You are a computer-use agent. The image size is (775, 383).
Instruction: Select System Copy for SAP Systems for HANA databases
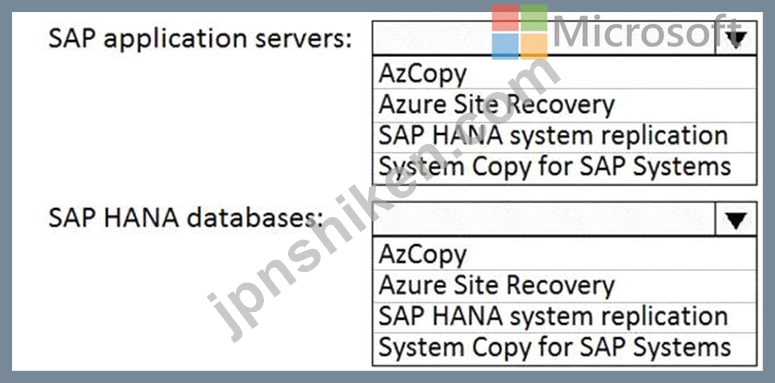pyautogui.click(x=564, y=349)
